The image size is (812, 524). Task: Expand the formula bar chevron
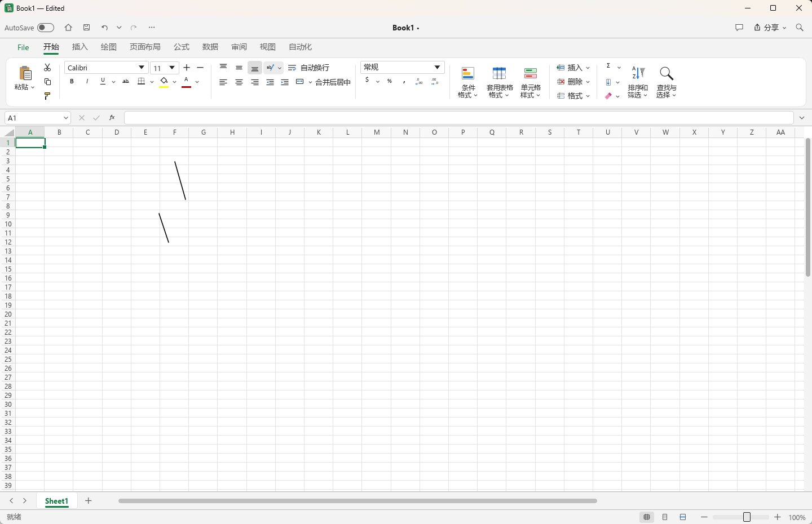click(802, 118)
